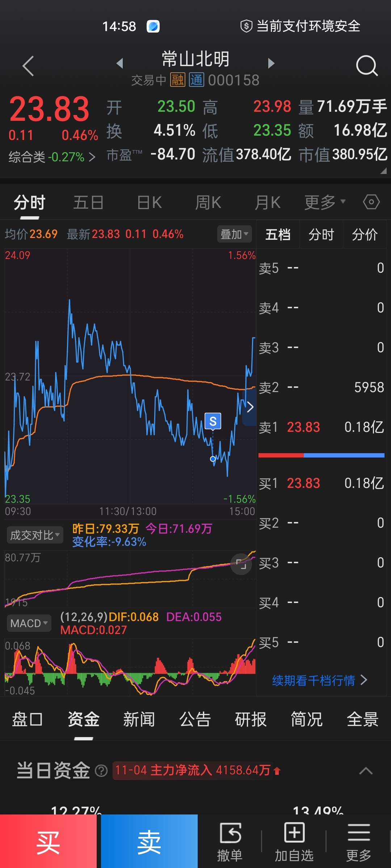Image resolution: width=391 pixels, height=868 pixels.
Task: Tap 市值380.95亿 value
Action: click(343, 154)
